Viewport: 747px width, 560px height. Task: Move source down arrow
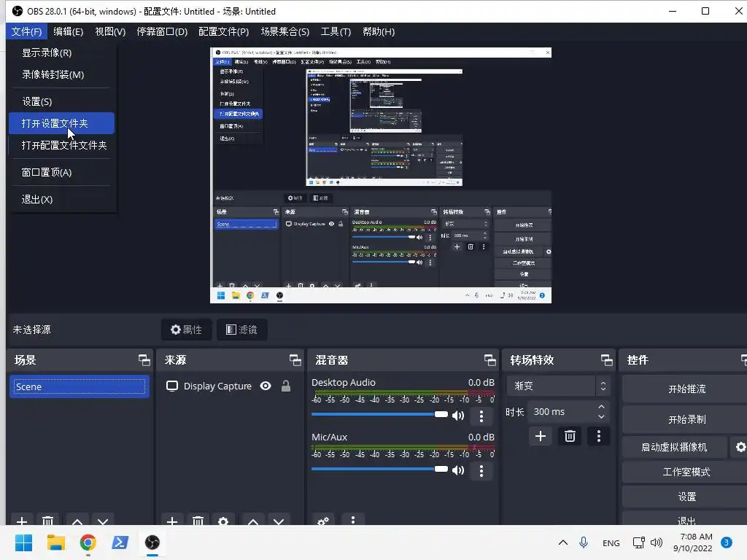pos(279,521)
